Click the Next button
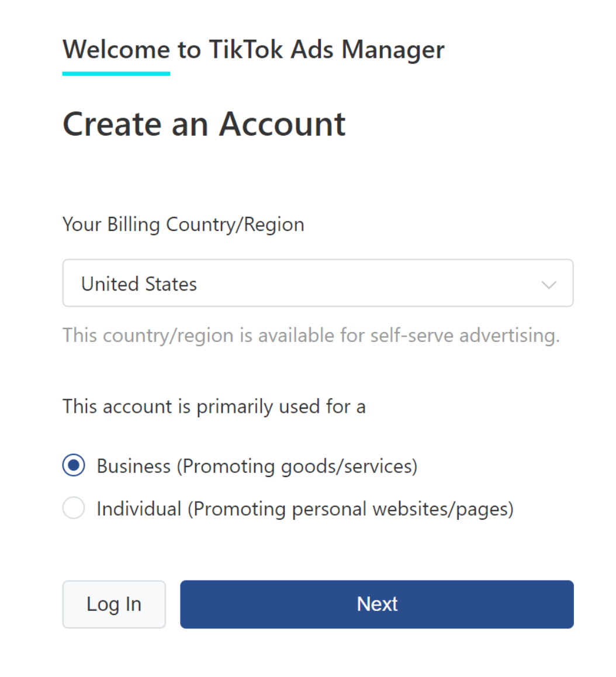The image size is (616, 677). point(376,604)
